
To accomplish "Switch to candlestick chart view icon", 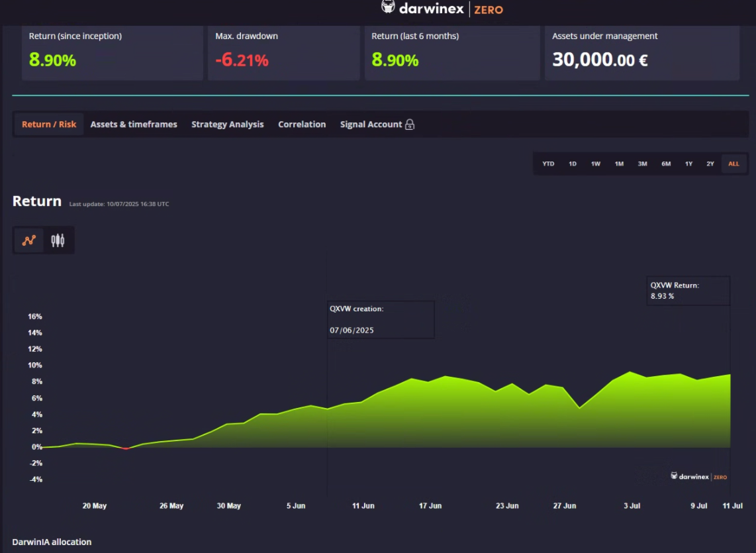I will (58, 240).
